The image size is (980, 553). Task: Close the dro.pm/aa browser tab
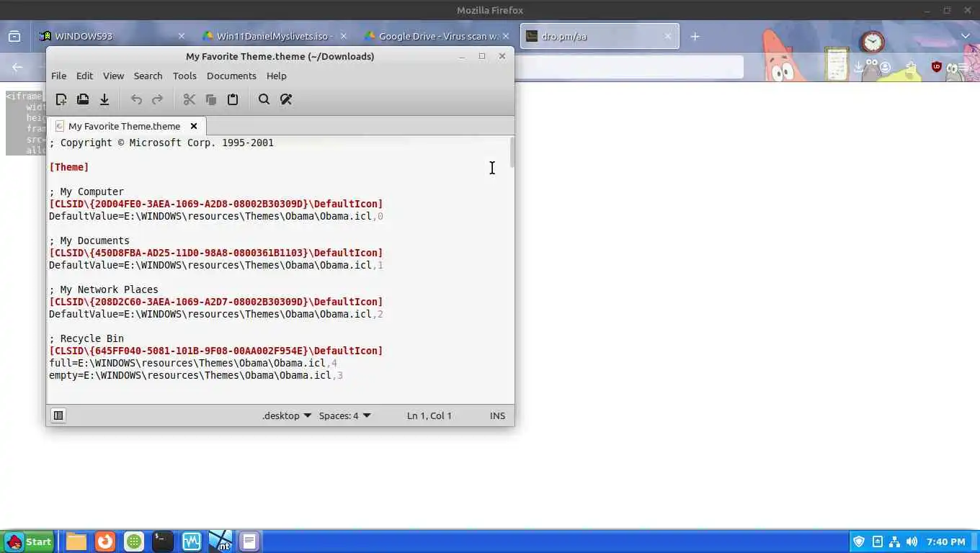coord(668,36)
